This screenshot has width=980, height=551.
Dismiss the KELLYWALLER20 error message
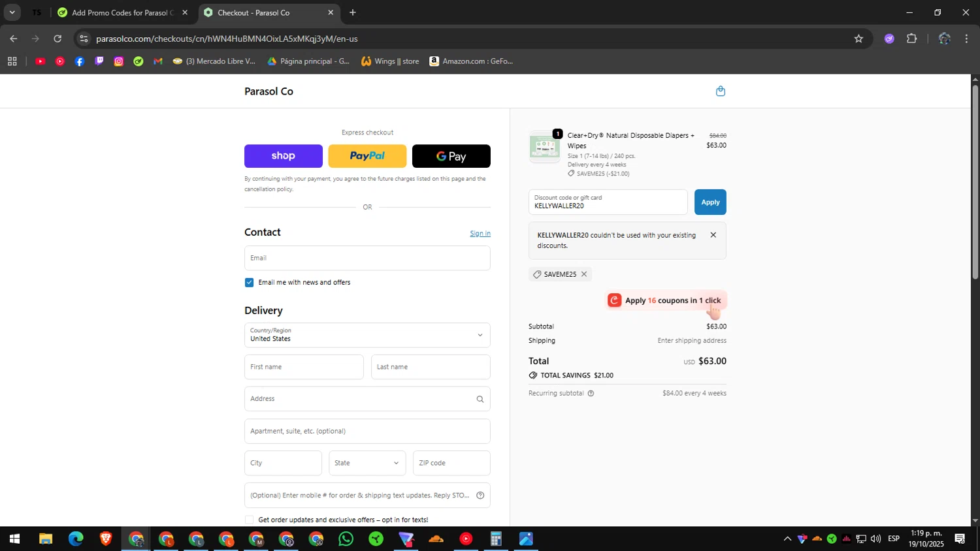click(713, 235)
